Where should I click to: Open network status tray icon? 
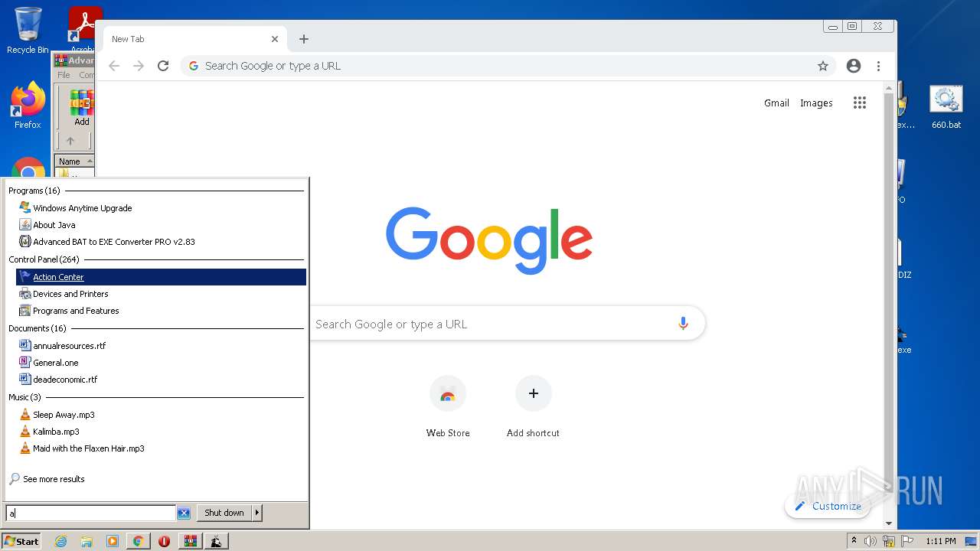pyautogui.click(x=889, y=541)
